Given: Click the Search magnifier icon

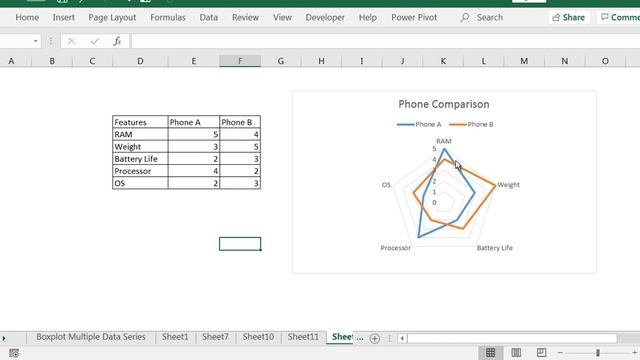Looking at the screenshot, I should pos(464,18).
